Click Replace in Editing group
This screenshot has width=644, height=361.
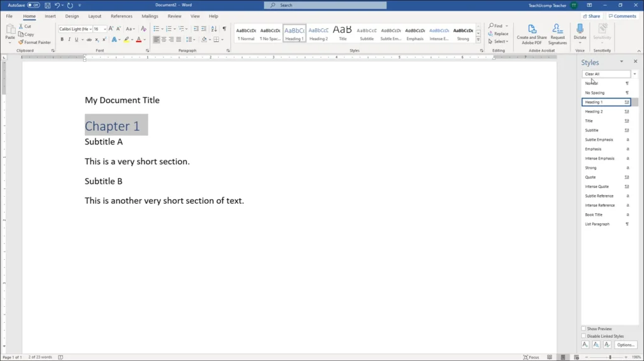point(498,34)
